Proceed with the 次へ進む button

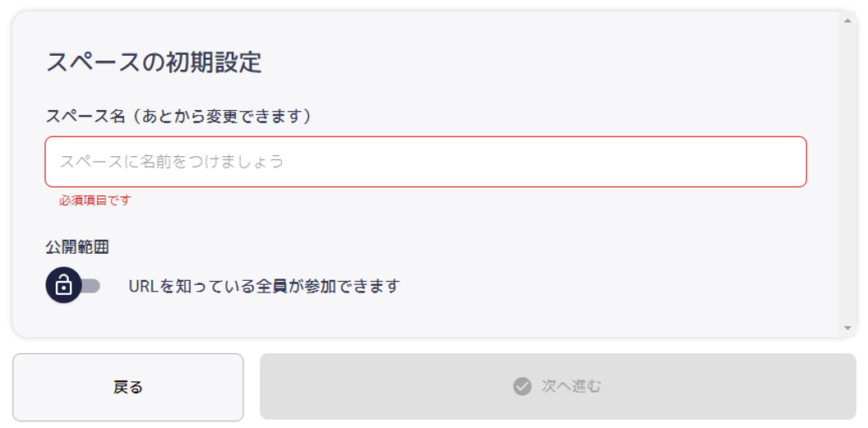click(558, 387)
